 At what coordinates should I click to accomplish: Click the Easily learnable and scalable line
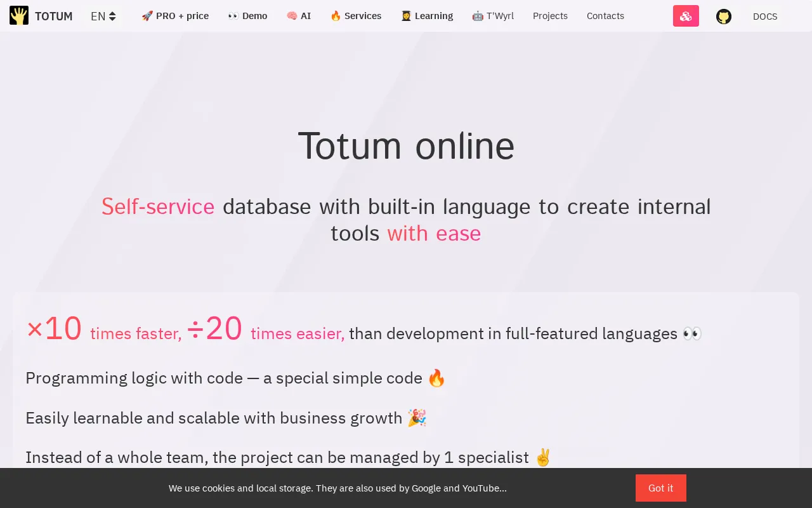(226, 418)
